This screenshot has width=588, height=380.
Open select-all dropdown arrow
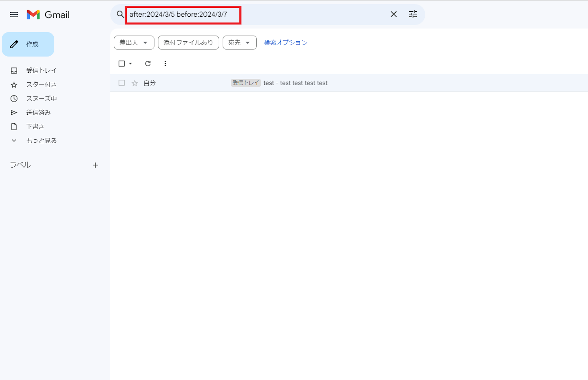(131, 63)
